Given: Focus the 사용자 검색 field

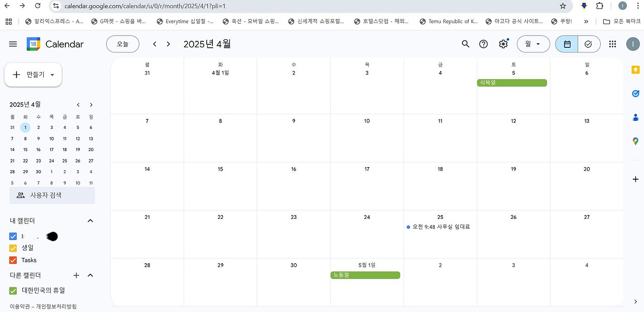Looking at the screenshot, I should [52, 195].
